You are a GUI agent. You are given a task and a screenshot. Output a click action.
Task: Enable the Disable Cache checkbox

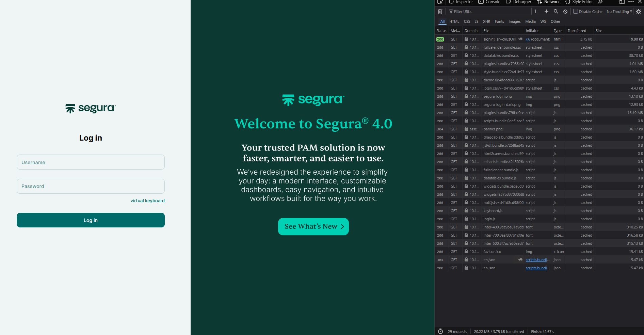(x=576, y=12)
